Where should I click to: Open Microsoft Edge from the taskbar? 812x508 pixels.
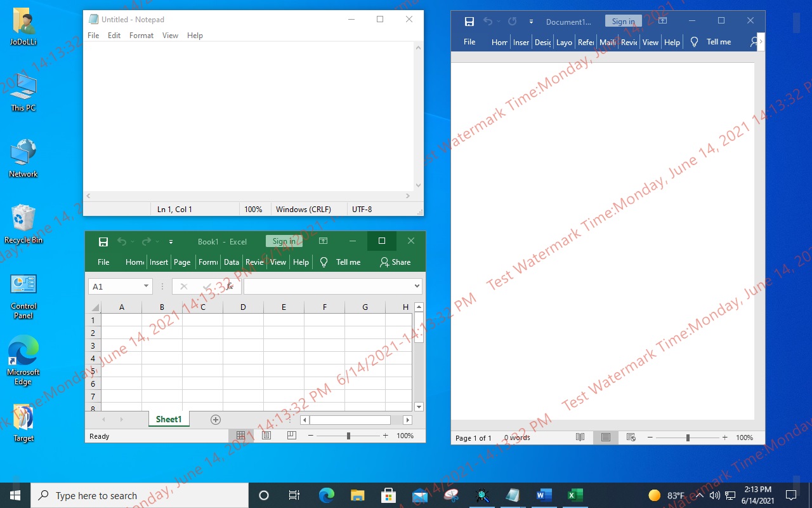tap(326, 495)
